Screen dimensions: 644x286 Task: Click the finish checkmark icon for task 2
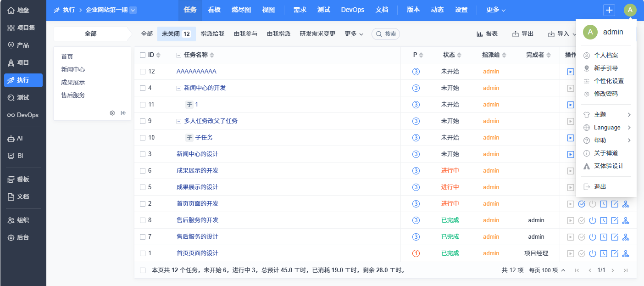[582, 204]
